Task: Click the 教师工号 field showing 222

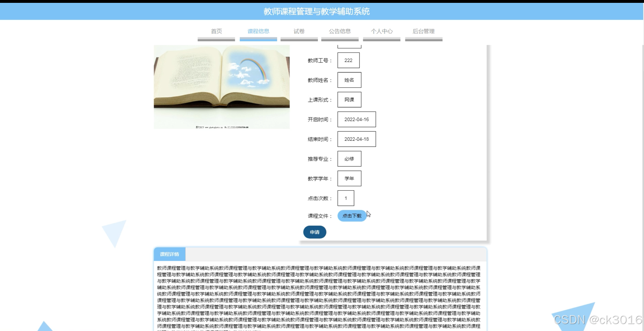Action: [x=348, y=60]
